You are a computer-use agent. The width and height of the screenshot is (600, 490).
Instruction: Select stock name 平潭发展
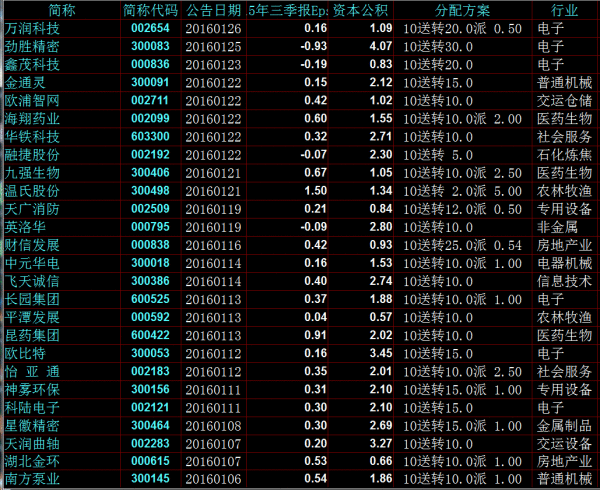click(32, 317)
